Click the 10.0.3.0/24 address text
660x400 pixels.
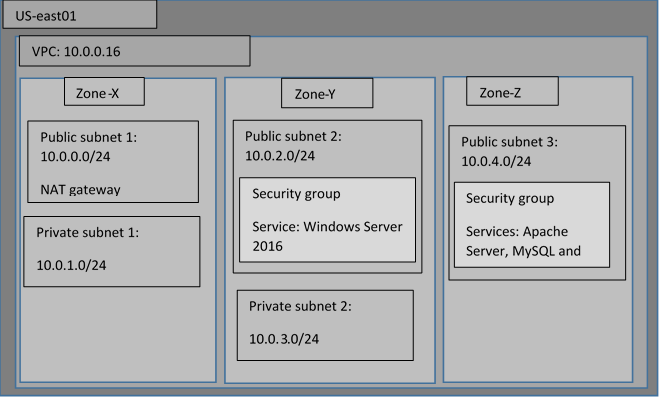284,339
